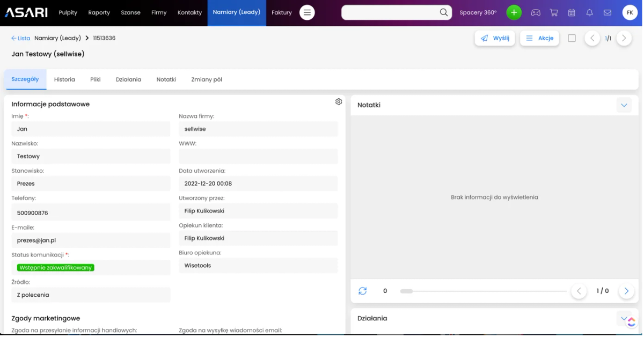Go to next page in Notatki panel
This screenshot has width=644, height=337.
point(626,291)
